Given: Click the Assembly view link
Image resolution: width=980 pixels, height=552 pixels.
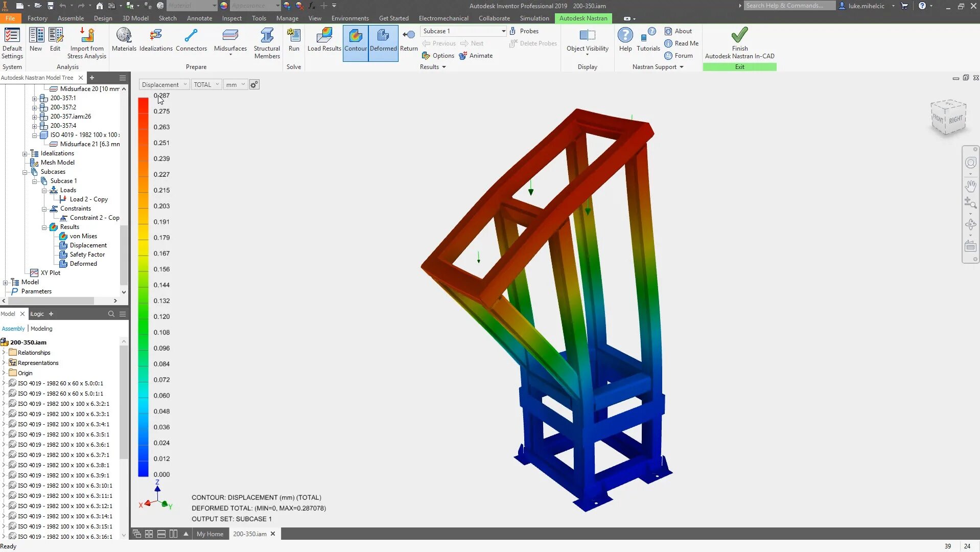Looking at the screenshot, I should tap(13, 329).
